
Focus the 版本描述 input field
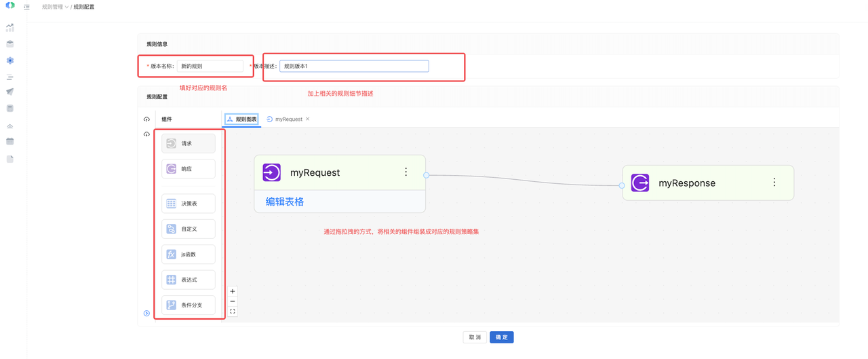(354, 66)
